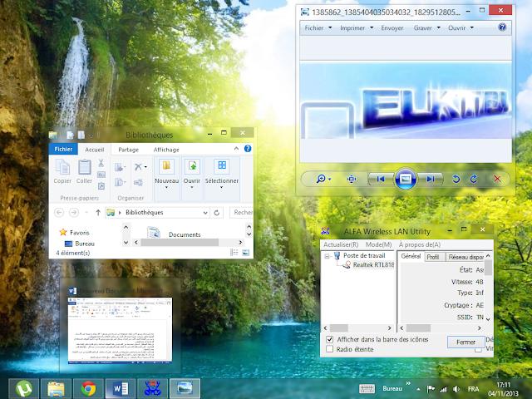Collapse the Explorer ribbon chevron
The image size is (532, 399).
click(236, 149)
